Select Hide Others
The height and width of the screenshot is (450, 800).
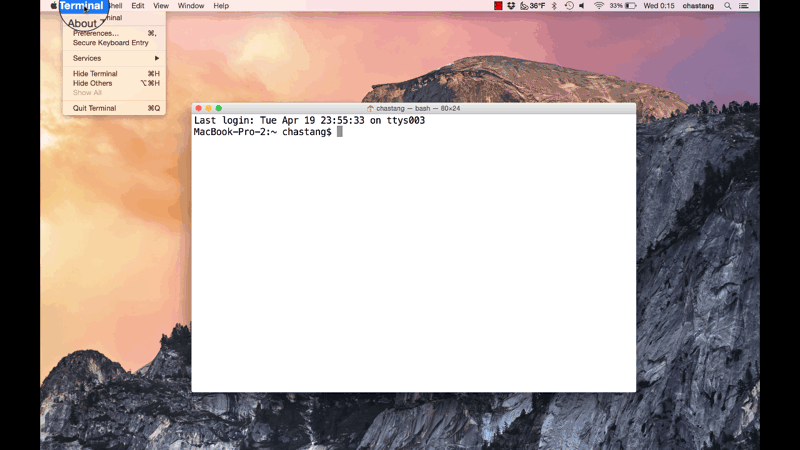[114, 83]
